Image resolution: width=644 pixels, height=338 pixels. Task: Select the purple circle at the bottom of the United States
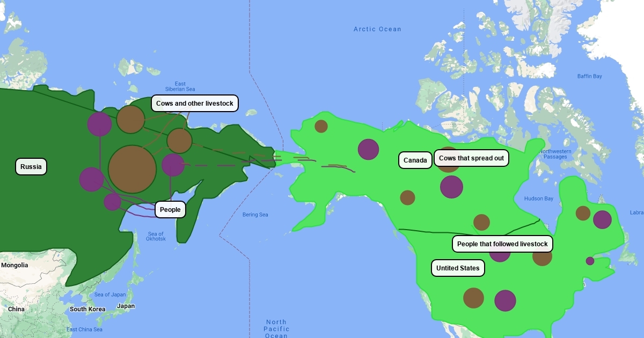[x=505, y=300]
